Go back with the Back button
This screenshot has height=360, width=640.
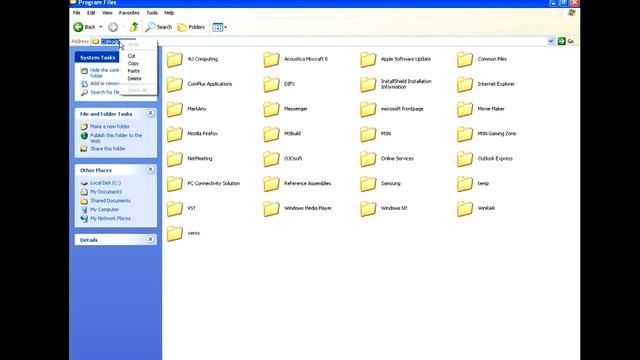[x=84, y=27]
